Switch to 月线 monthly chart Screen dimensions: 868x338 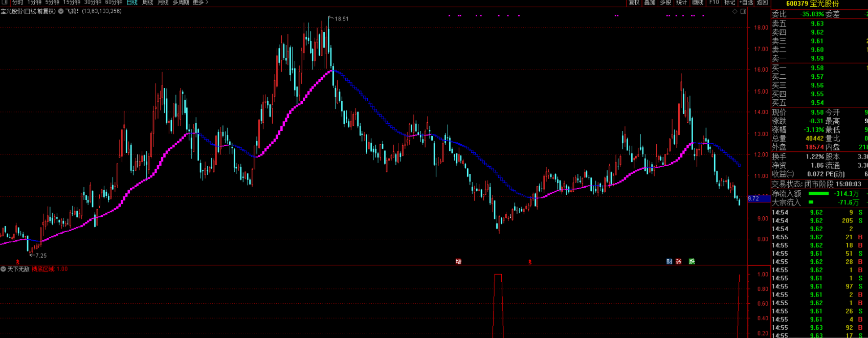(x=163, y=3)
